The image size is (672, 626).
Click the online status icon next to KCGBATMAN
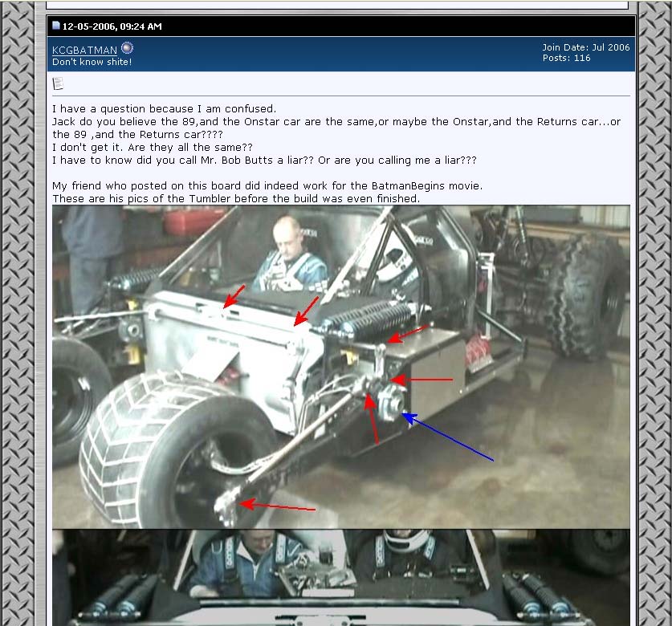128,48
